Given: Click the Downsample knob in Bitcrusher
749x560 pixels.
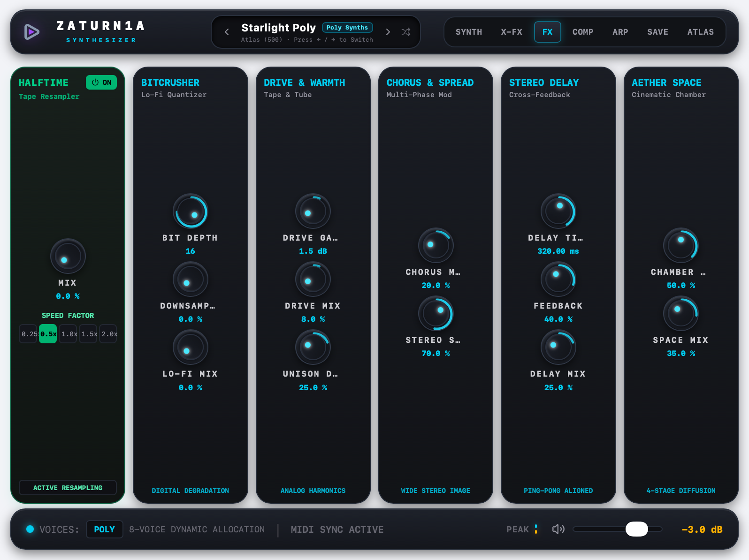Looking at the screenshot, I should 191,279.
